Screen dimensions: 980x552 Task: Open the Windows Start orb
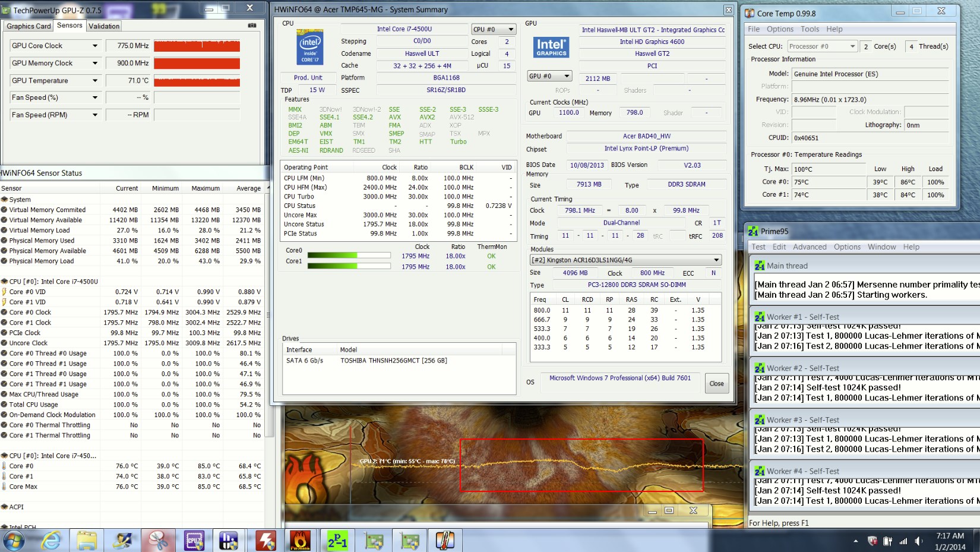tap(14, 540)
